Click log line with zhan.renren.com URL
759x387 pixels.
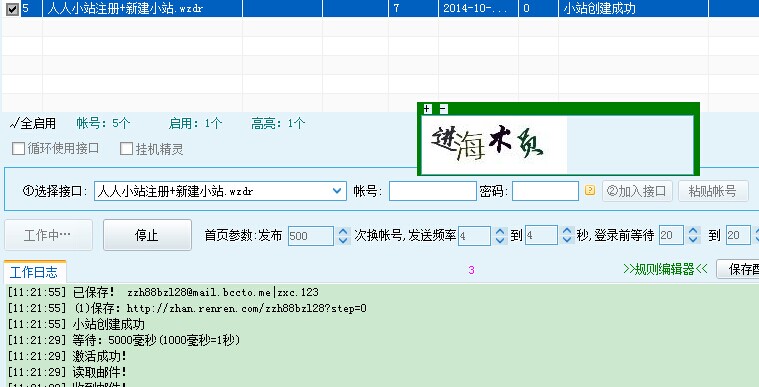tap(187, 308)
